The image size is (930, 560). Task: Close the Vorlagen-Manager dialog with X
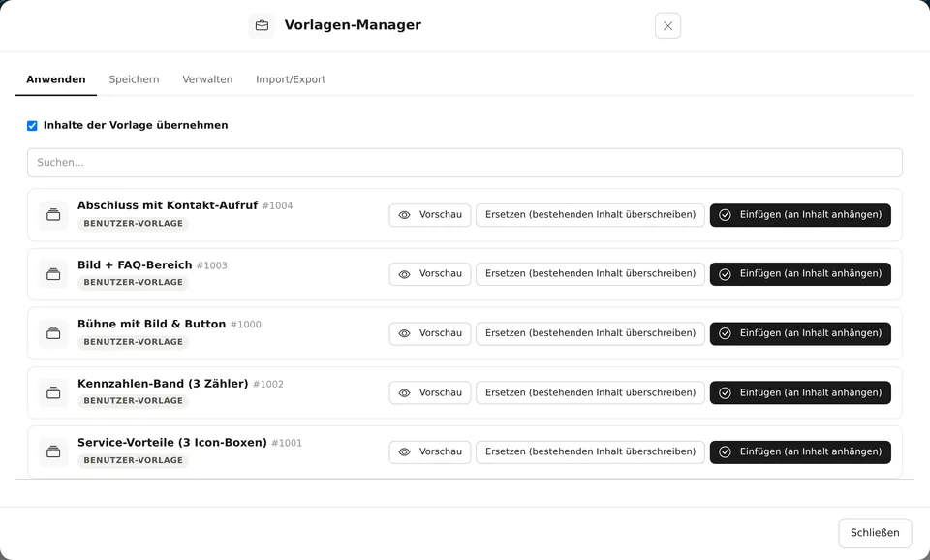point(667,25)
